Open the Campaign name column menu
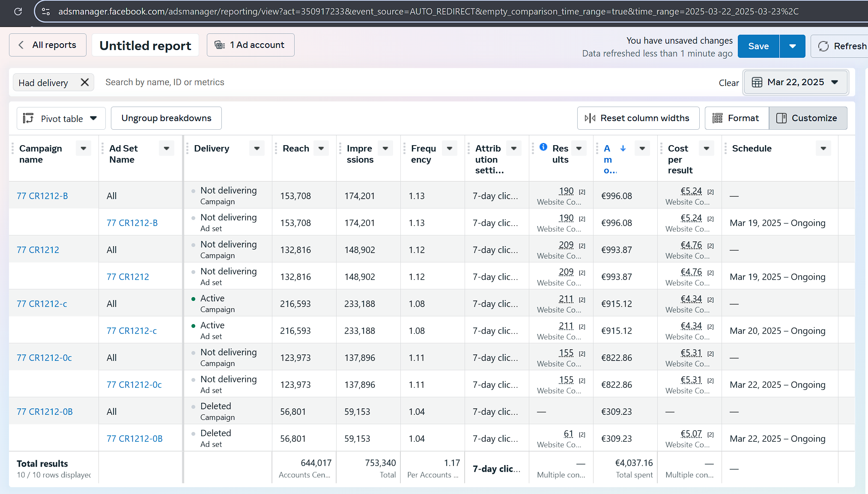Image resolution: width=868 pixels, height=494 pixels. coord(84,149)
